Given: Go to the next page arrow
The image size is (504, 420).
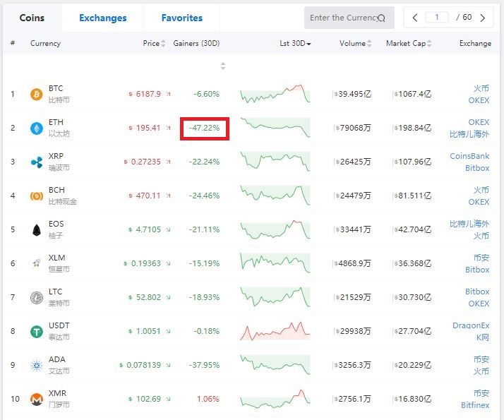Looking at the screenshot, I should pos(486,18).
